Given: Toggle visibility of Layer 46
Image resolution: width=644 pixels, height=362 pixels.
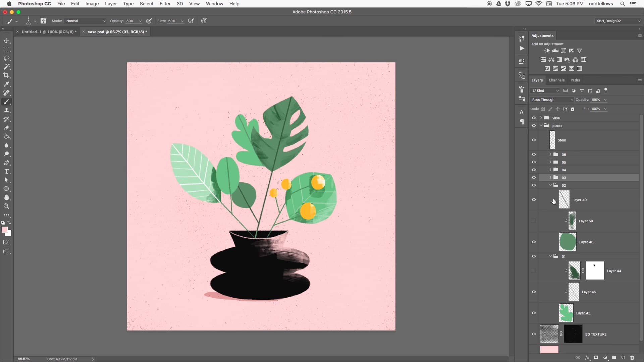Looking at the screenshot, I should tap(534, 242).
